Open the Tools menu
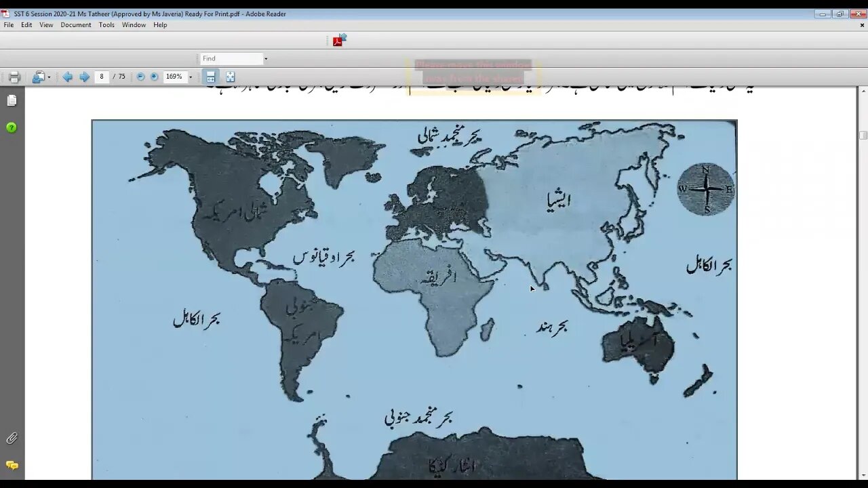868x488 pixels. point(106,25)
